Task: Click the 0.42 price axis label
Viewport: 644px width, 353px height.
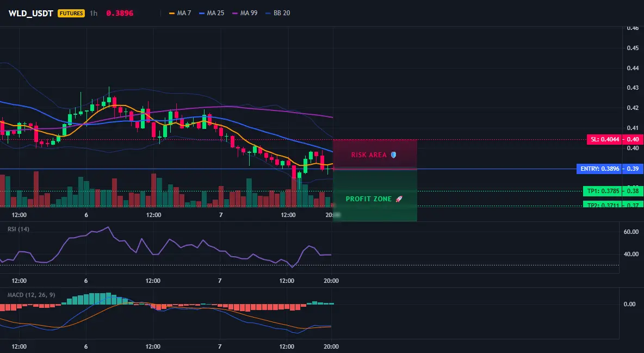Action: [x=633, y=108]
